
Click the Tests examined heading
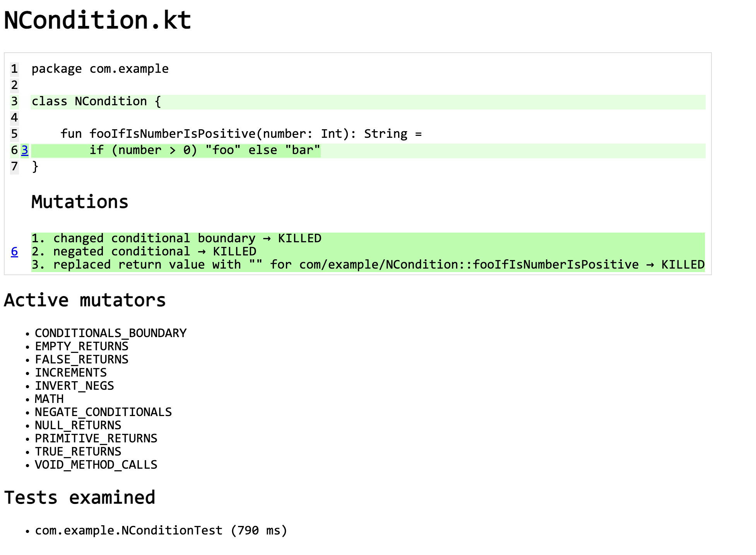[x=80, y=498]
